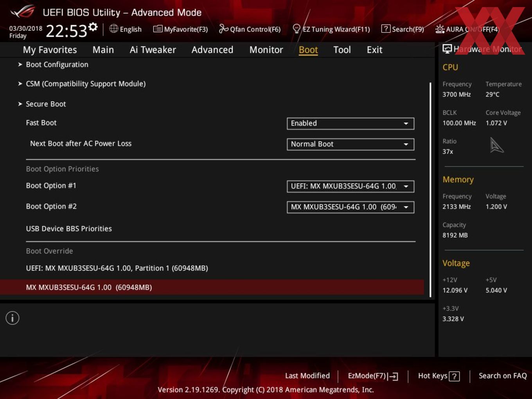Toggle AURA ON/OFF(F4)
Image resolution: width=532 pixels, height=399 pixels.
pos(467,29)
